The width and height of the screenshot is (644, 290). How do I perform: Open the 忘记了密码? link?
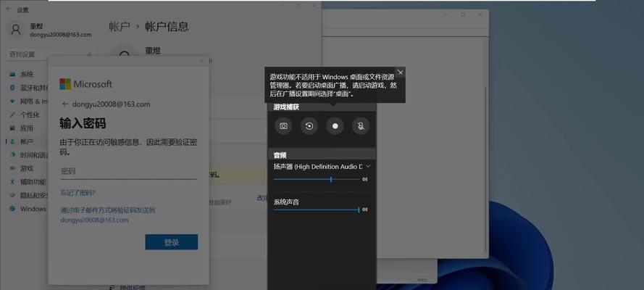tap(78, 192)
